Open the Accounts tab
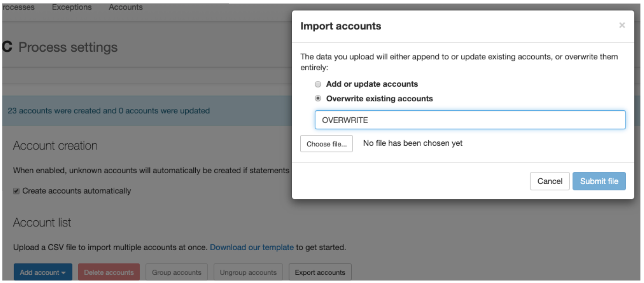644x283 pixels. coord(125,7)
